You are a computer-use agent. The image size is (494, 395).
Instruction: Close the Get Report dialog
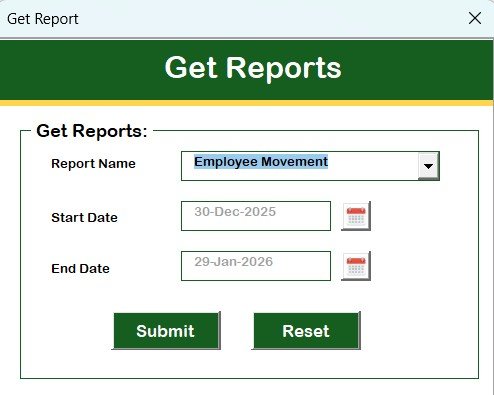pos(475,18)
